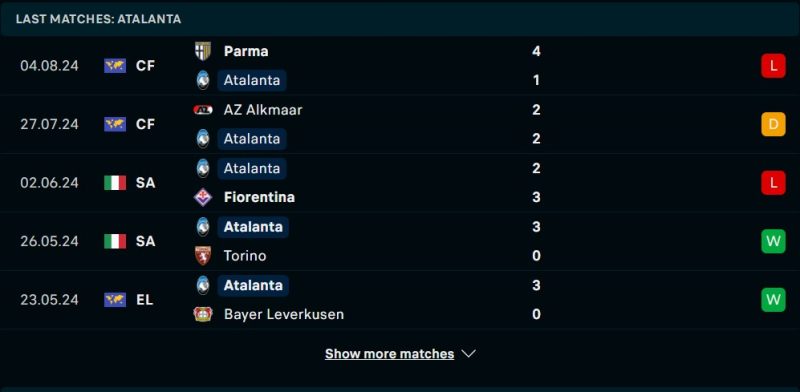Click the Torino club crest
Viewport: 800px width, 392px height.
203,256
